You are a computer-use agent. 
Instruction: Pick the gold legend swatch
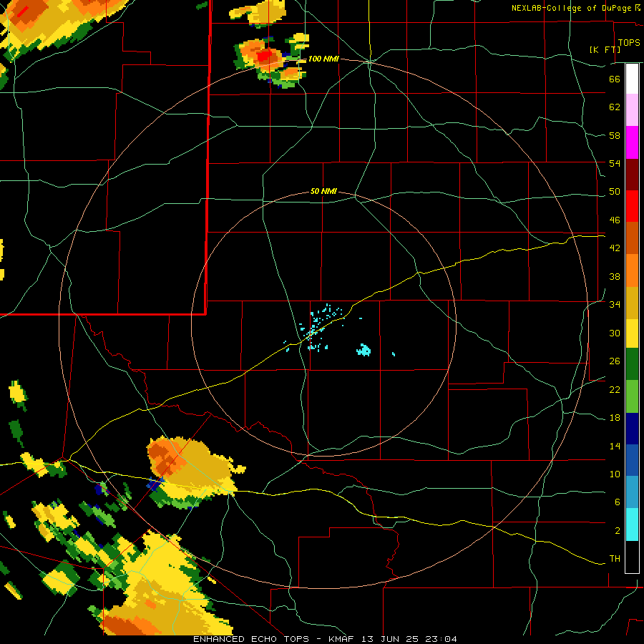(632, 303)
